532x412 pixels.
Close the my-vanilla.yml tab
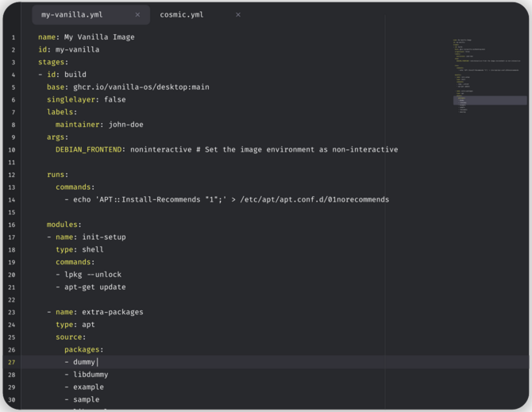click(137, 15)
